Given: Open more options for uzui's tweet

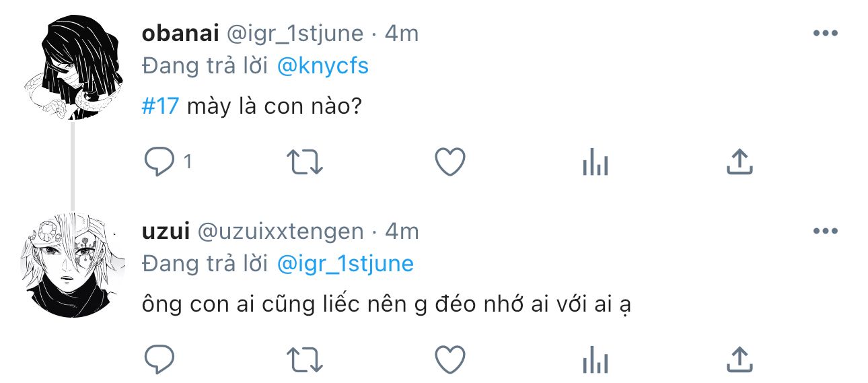Looking at the screenshot, I should [825, 232].
